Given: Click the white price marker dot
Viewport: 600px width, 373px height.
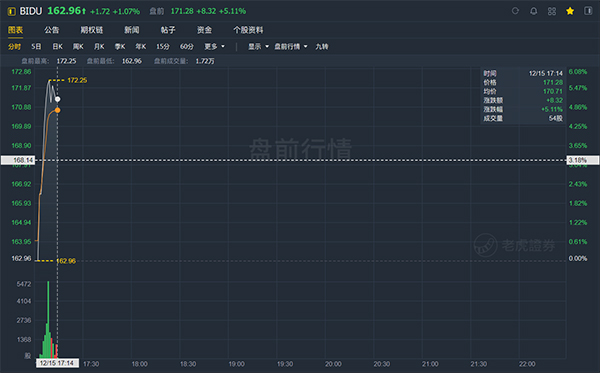Looking at the screenshot, I should [57, 99].
